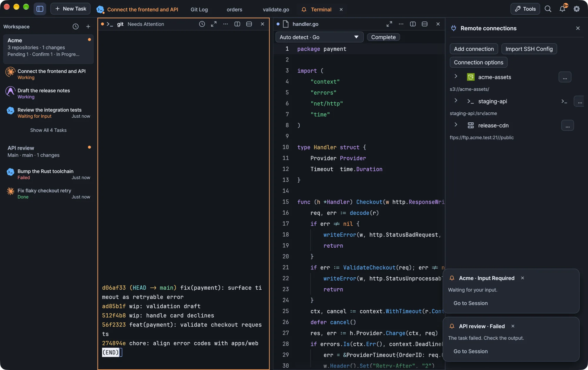Toggle the sidebar panel icon
Image resolution: width=588 pixels, height=370 pixels.
40,9
